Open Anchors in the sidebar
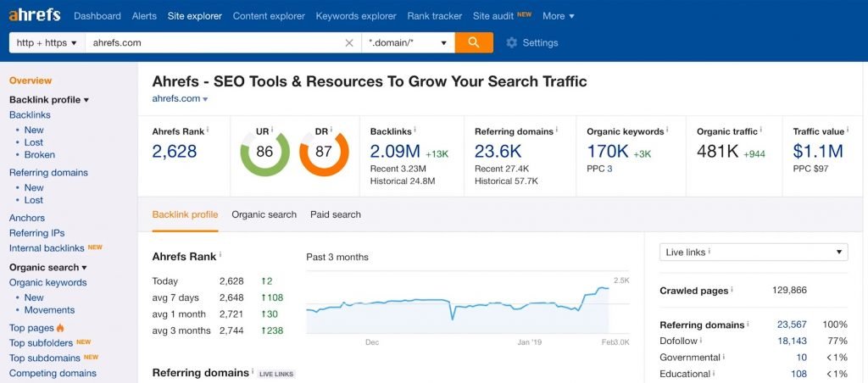868x383 pixels. (x=27, y=218)
